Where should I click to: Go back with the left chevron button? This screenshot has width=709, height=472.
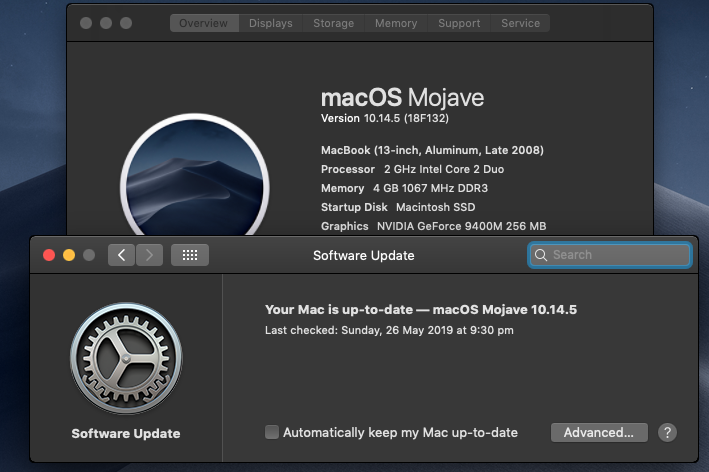(121, 255)
